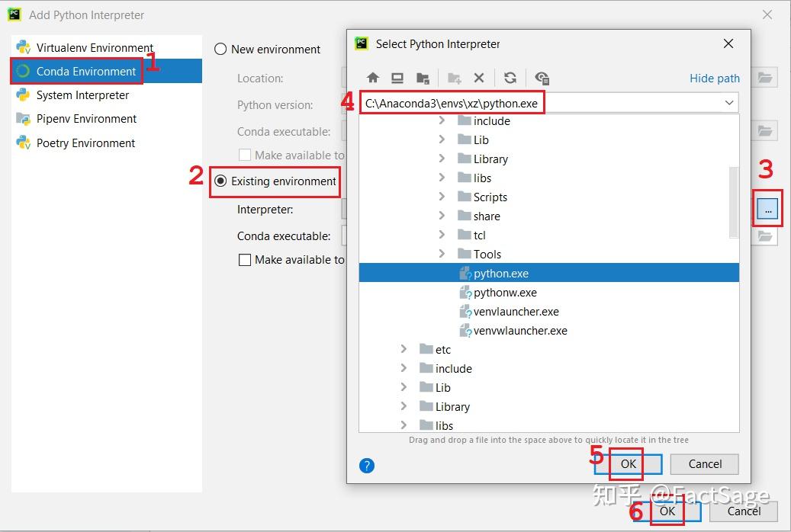791x532 pixels.
Task: Enable Make available to all projects
Action: (x=245, y=260)
